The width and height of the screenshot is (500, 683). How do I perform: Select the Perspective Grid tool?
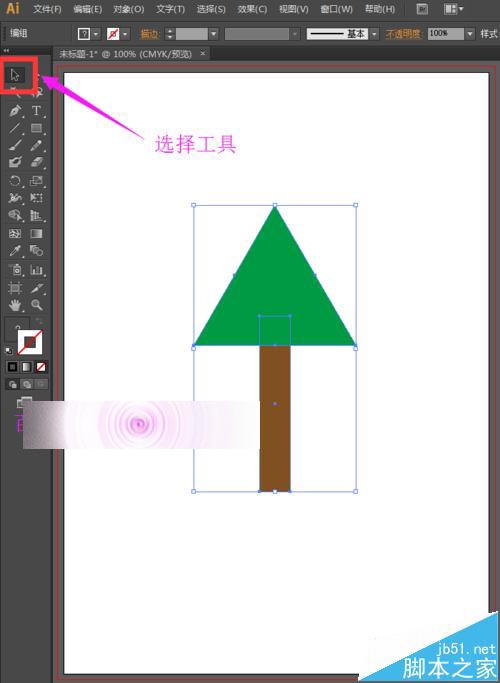[x=37, y=216]
